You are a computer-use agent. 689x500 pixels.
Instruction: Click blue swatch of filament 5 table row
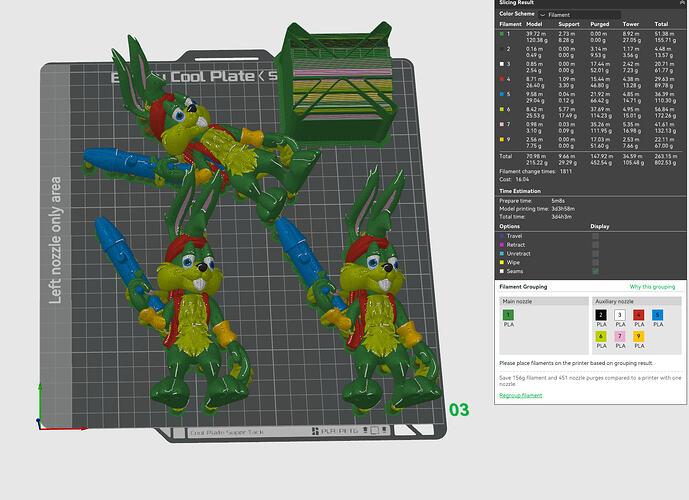coord(502,94)
